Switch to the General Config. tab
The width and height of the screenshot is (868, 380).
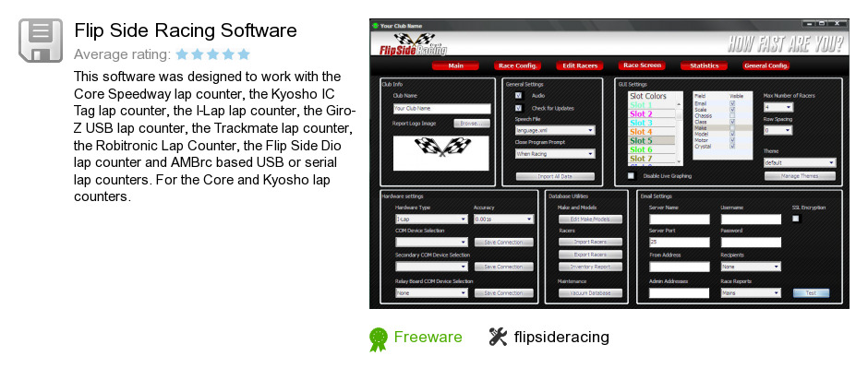[766, 65]
